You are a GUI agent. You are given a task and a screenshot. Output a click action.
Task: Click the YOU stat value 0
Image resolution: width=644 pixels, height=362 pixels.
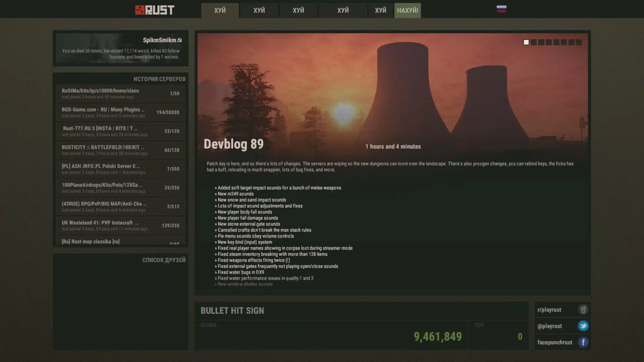pos(520,337)
